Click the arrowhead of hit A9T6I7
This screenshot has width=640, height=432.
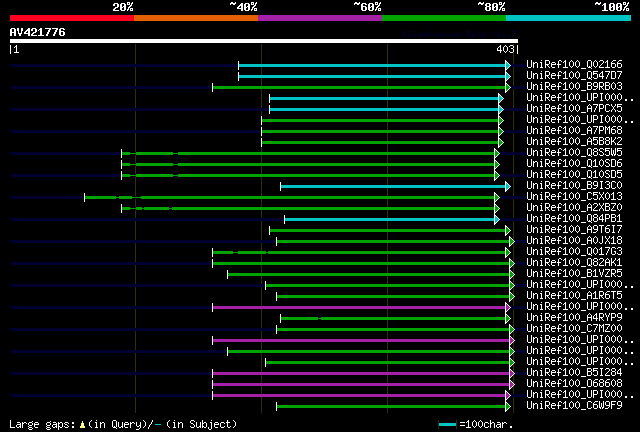click(x=508, y=231)
